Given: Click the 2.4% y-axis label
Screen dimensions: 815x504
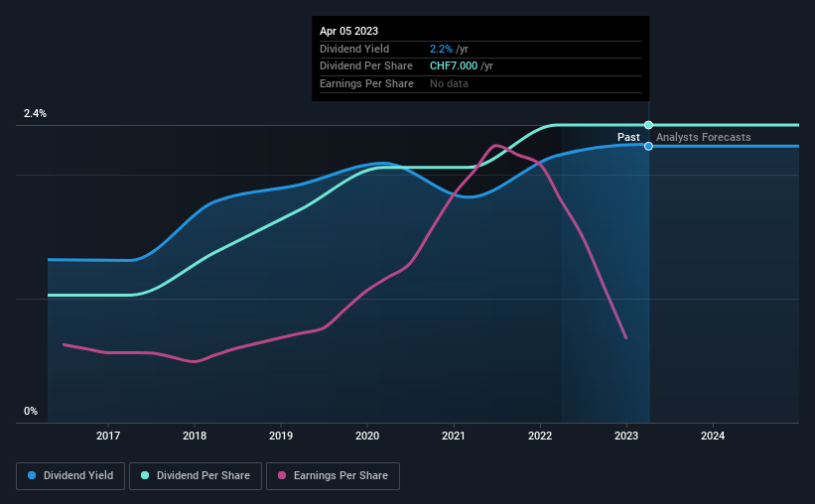Looking at the screenshot, I should pyautogui.click(x=35, y=113).
